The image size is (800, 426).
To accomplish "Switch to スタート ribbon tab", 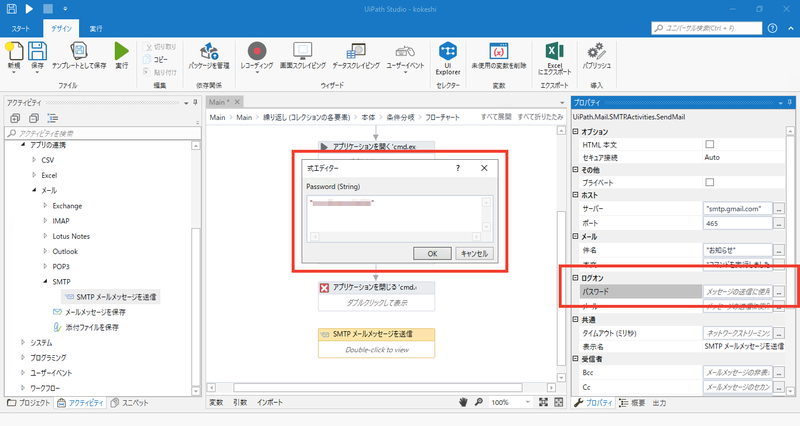I will [x=20, y=29].
